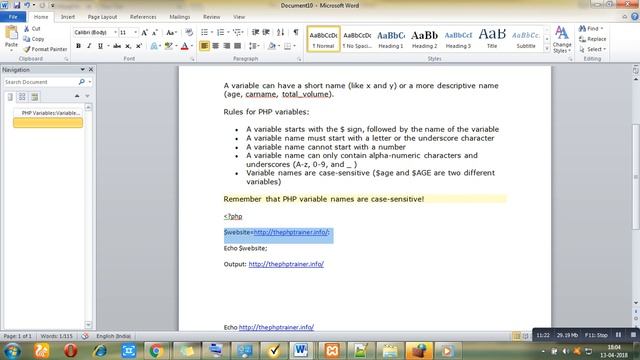
Task: Switch to the References tab
Action: pos(143,17)
